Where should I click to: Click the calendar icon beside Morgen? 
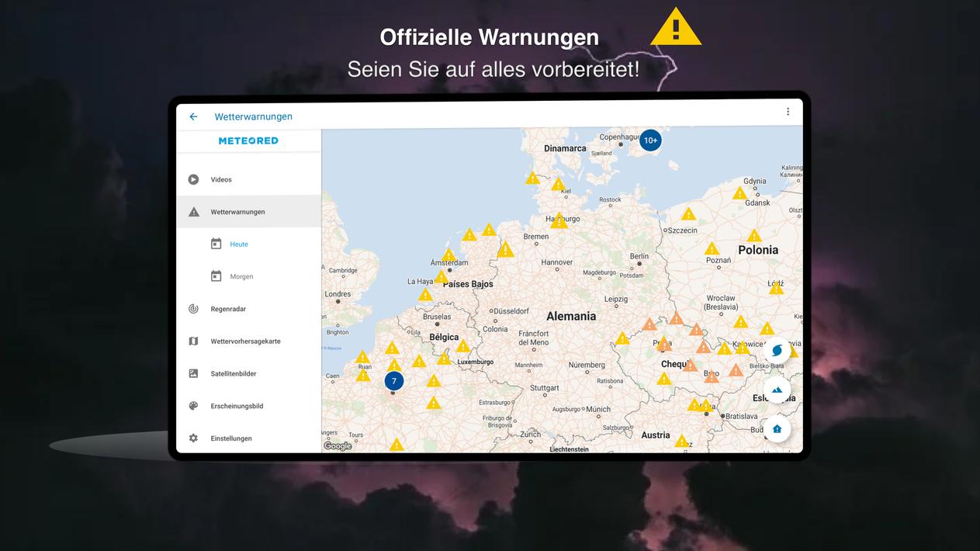216,276
